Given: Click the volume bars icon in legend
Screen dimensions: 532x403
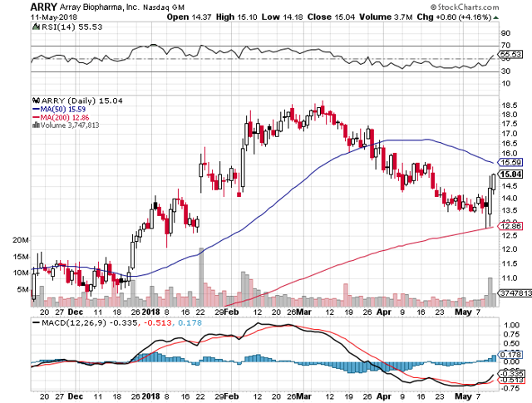Looking at the screenshot, I should click(x=36, y=125).
